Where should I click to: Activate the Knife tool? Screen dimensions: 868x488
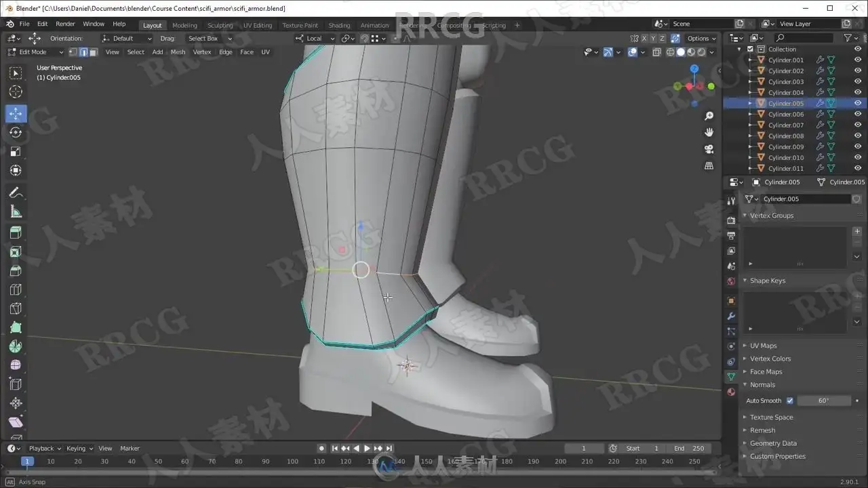tap(16, 308)
